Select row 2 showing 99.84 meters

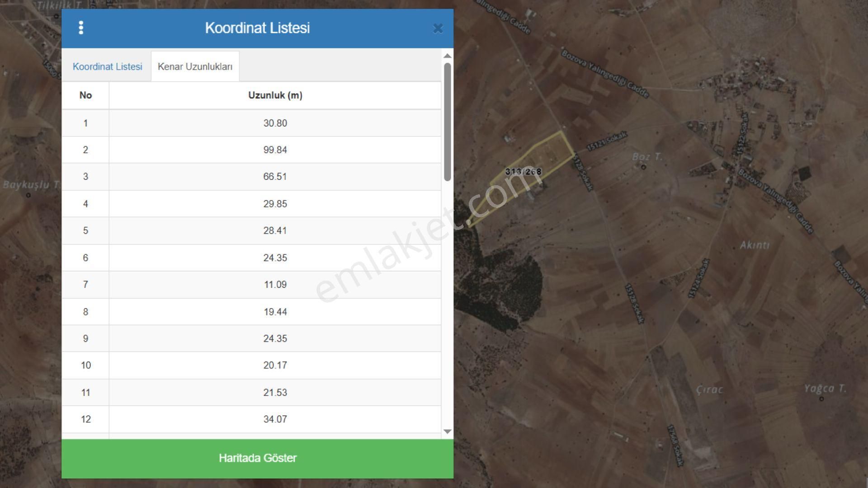(x=275, y=150)
